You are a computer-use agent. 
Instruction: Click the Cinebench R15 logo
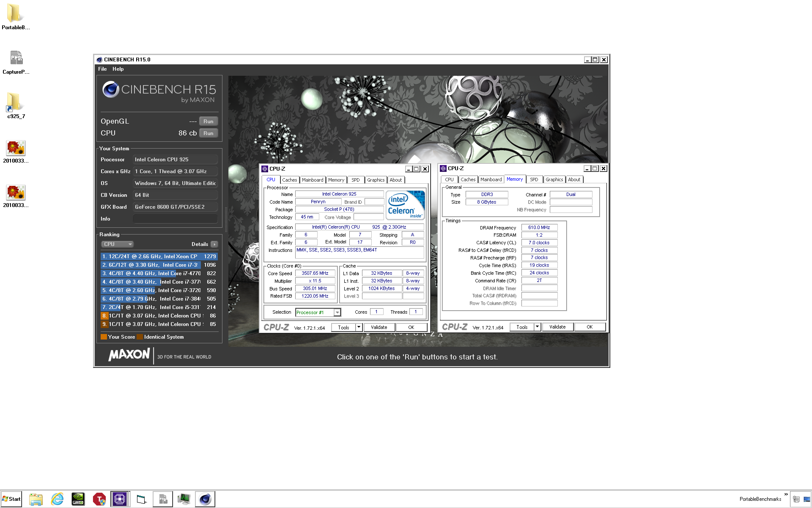(159, 92)
